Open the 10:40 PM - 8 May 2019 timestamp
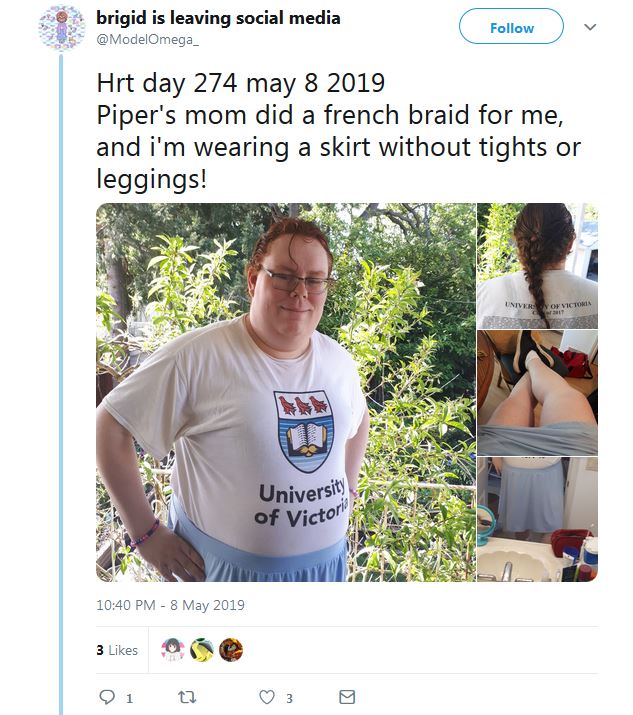The width and height of the screenshot is (633, 715). click(x=170, y=605)
